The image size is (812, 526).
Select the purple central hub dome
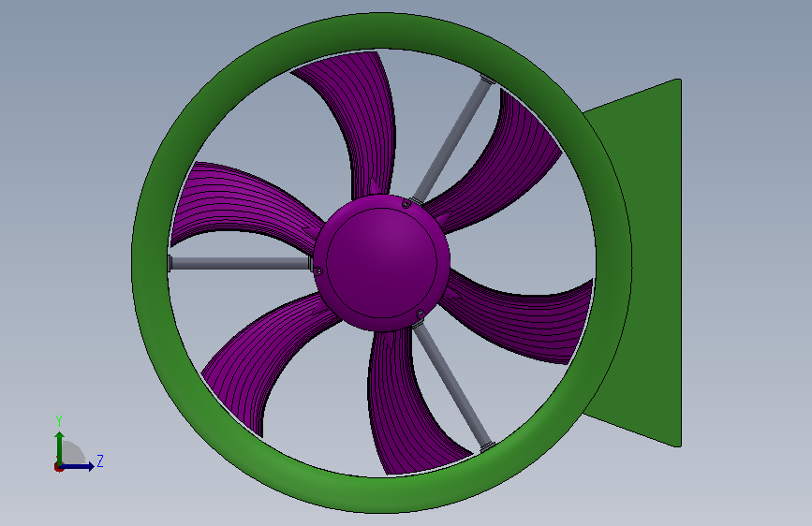point(382,263)
